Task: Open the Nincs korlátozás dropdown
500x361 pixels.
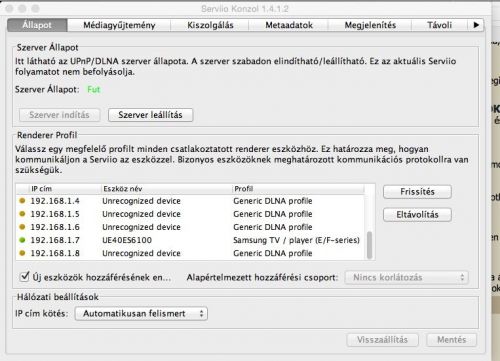Action: click(406, 277)
